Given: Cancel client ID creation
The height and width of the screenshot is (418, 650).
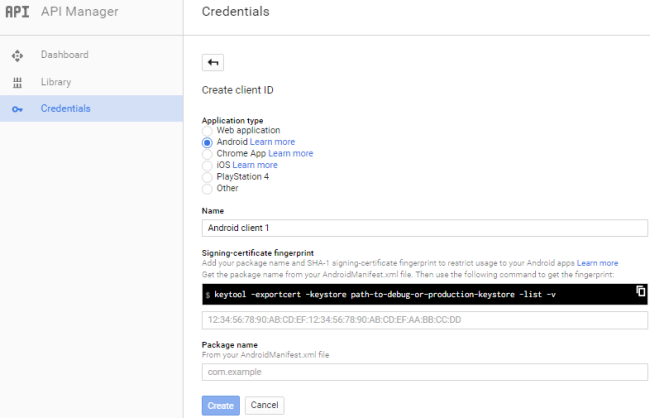Looking at the screenshot, I should click(x=264, y=405).
